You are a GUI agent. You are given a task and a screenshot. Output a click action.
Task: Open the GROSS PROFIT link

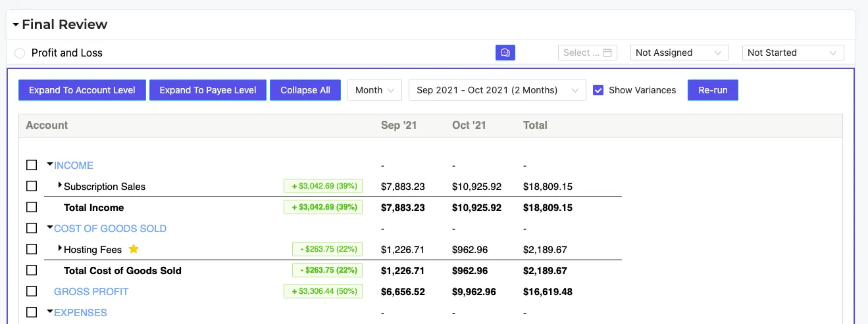pyautogui.click(x=91, y=291)
